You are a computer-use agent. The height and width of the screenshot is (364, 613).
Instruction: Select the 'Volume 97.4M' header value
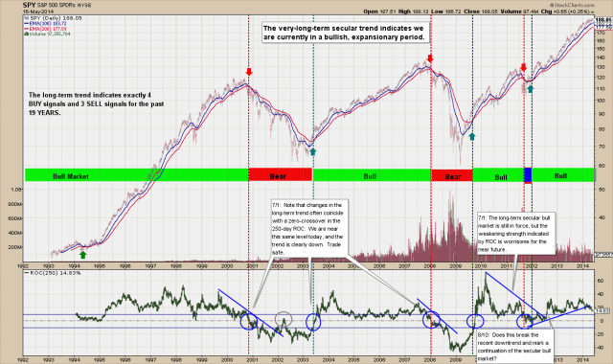click(x=519, y=11)
